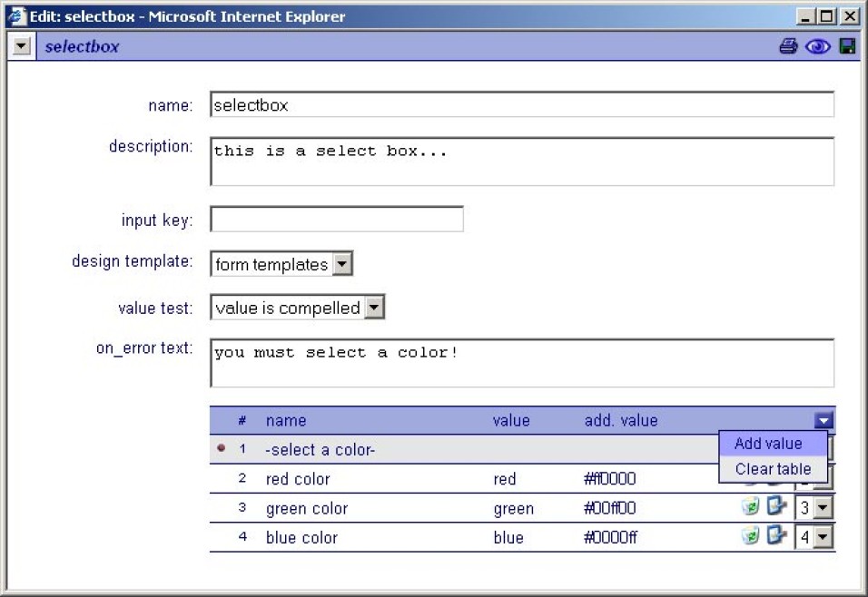868x597 pixels.
Task: Choose Clear table from the popup menu
Action: click(773, 469)
